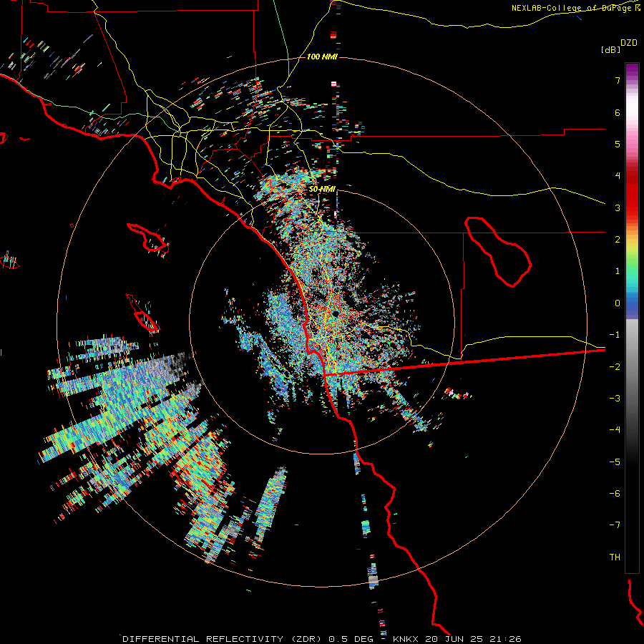Click the "6" value on the color scale
644x644 pixels.
click(x=618, y=112)
